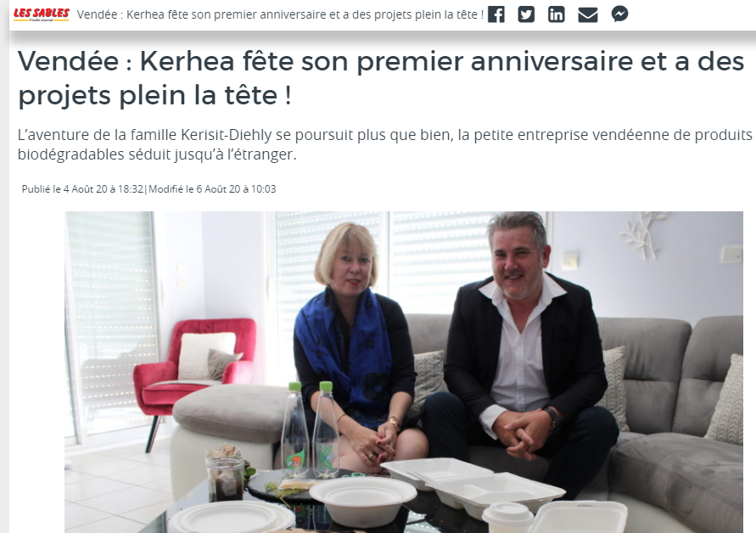Viewport: 756px width, 533px height.
Task: Send the article by email envelope icon
Action: pos(588,14)
